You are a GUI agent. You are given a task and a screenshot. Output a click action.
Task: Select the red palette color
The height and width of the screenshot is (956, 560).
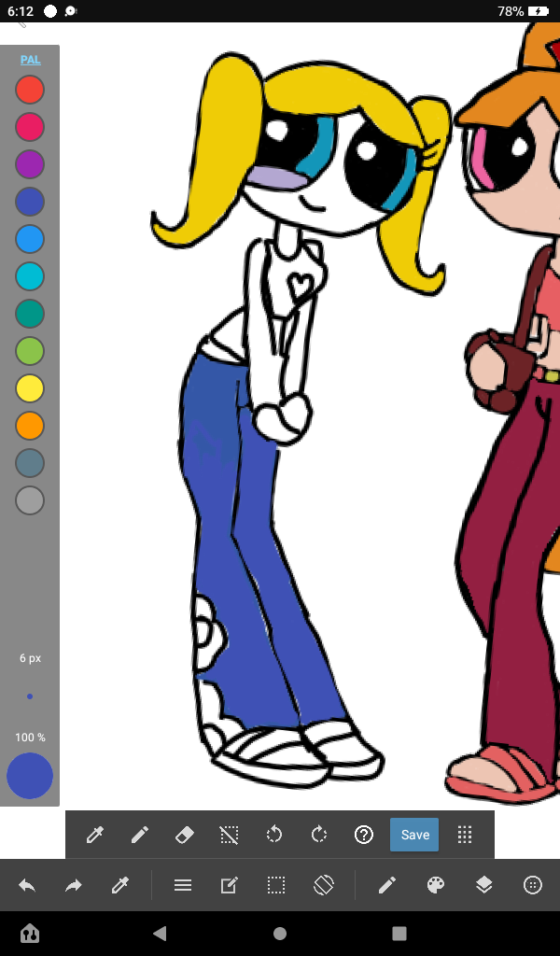30,89
